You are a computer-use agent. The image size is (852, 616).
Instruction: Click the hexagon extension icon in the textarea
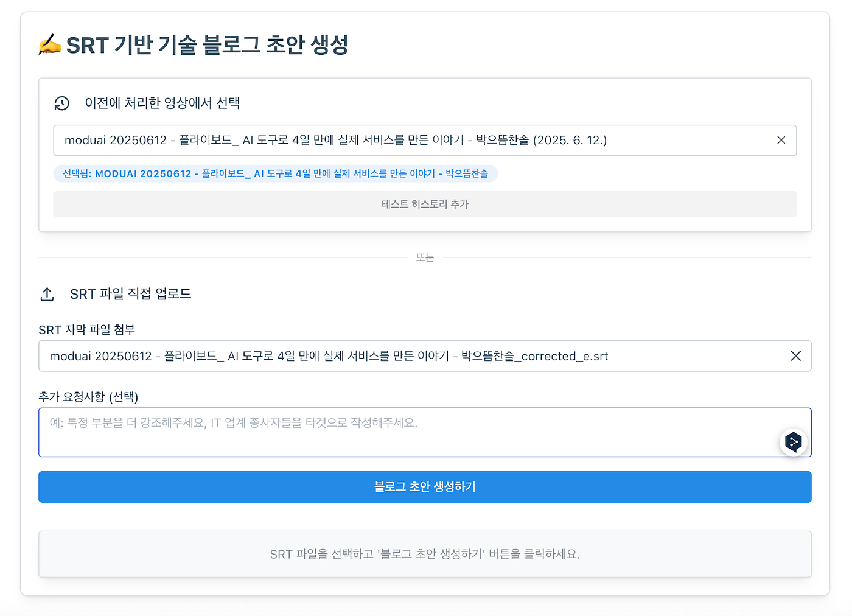coord(793,442)
